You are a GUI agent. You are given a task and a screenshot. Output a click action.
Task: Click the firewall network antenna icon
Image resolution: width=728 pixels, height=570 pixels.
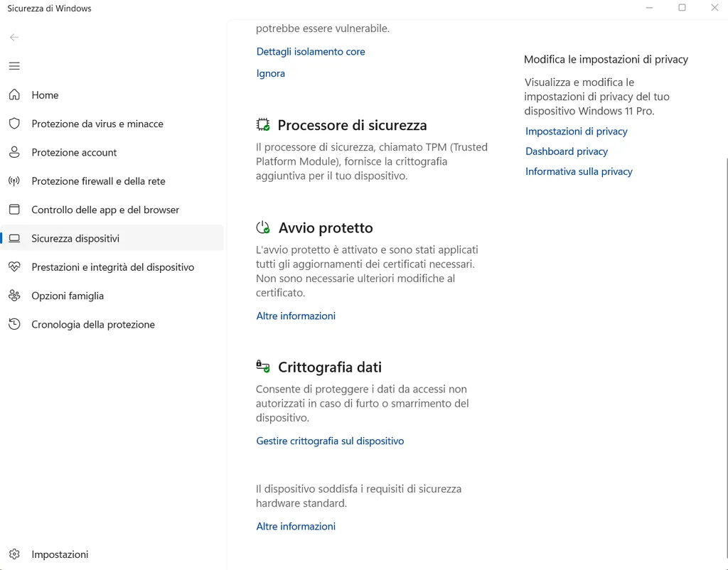point(14,181)
